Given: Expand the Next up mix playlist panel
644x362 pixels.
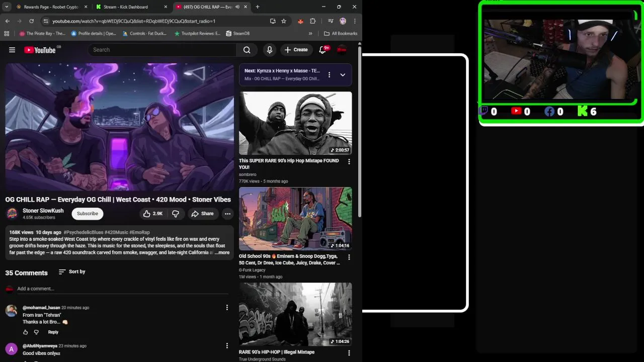Looking at the screenshot, I should (x=343, y=74).
